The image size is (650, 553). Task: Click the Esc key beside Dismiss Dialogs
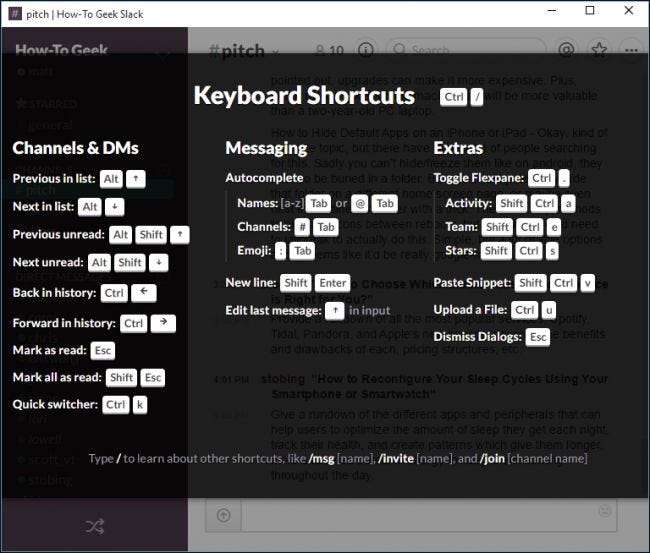(x=538, y=337)
